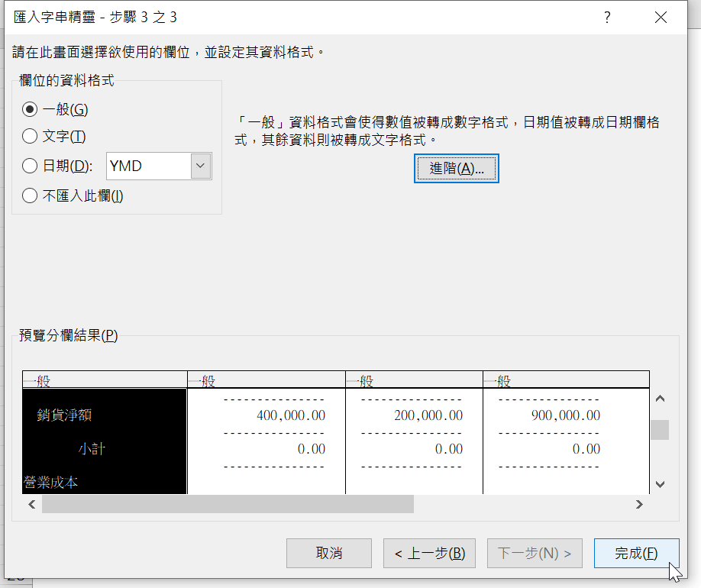The image size is (701, 588).
Task: Select the second preview column header 一般
Action: [x=267, y=380]
